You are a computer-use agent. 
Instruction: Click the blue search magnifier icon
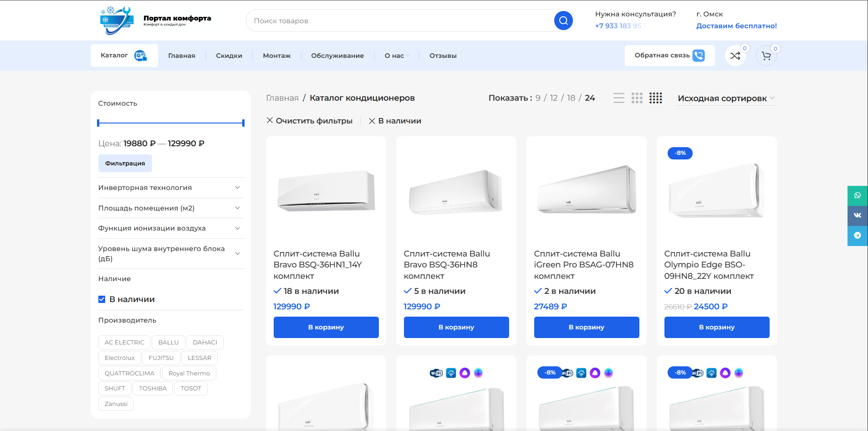click(563, 21)
